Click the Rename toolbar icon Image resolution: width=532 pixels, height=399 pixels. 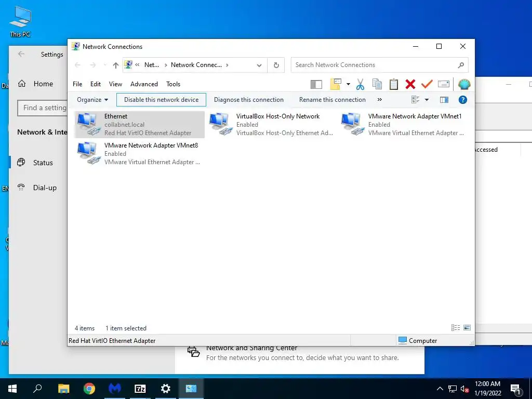[444, 84]
